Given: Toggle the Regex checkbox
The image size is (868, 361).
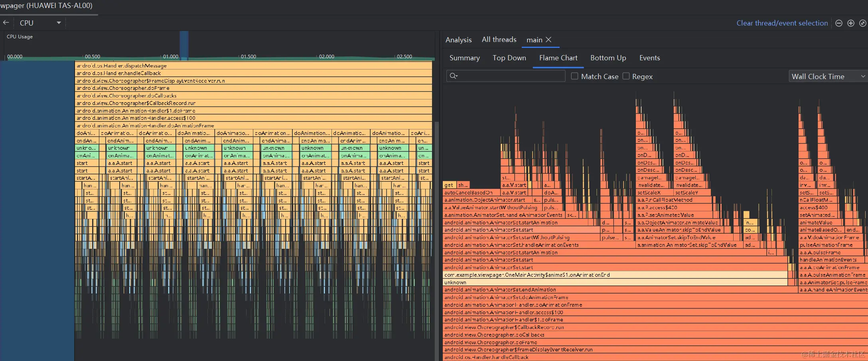Looking at the screenshot, I should (x=626, y=76).
